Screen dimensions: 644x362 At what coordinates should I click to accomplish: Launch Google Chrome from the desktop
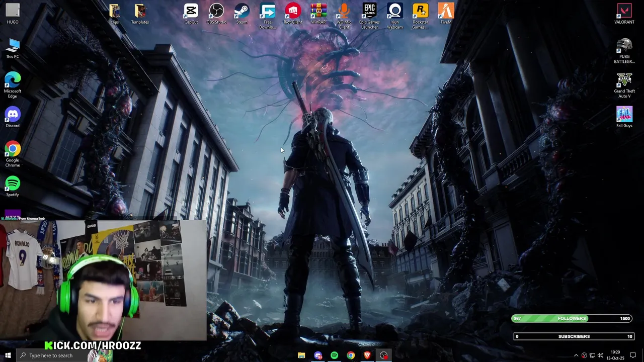[x=13, y=154]
